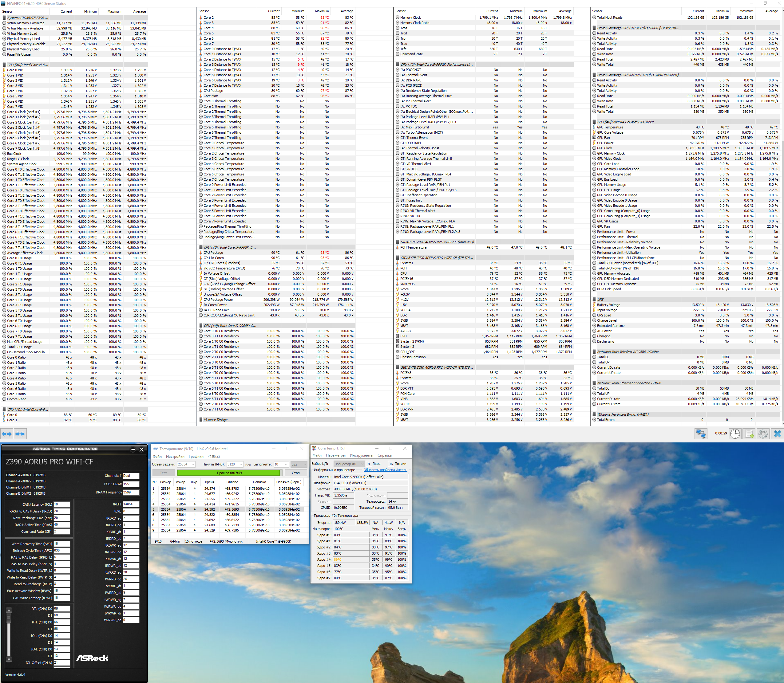784x683 pixels.
Task: Click HWiNFO shrink columns arrows icon
Action: [20, 434]
